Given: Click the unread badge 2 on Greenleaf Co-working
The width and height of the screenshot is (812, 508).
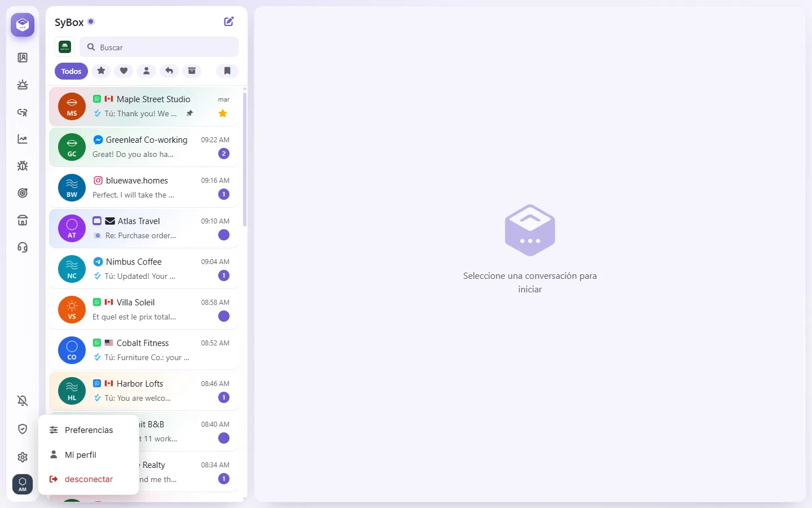Looking at the screenshot, I should (224, 154).
